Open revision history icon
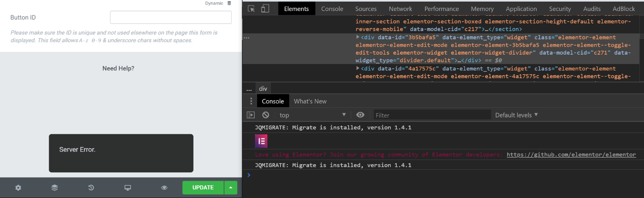Viewport: 644px width, 198px height. tap(91, 188)
